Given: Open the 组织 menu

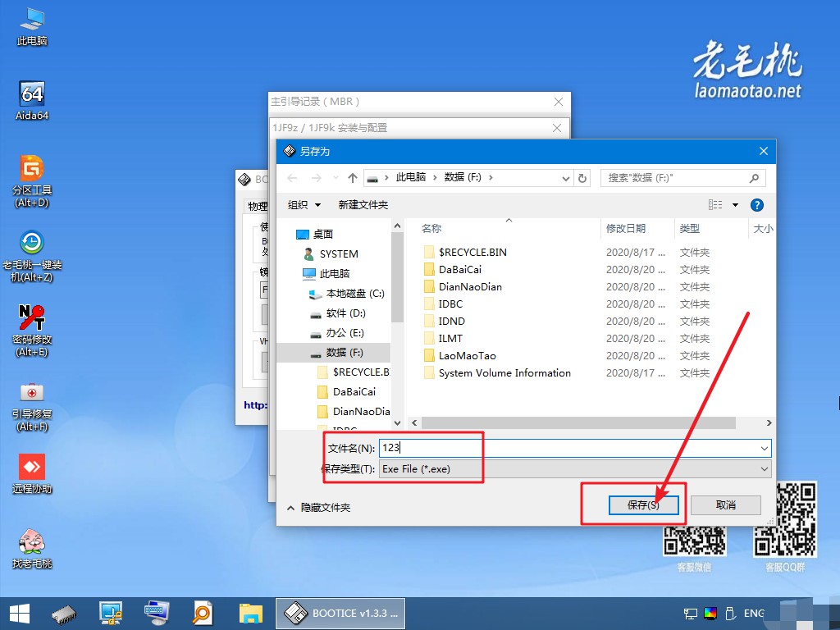Looking at the screenshot, I should click(304, 204).
